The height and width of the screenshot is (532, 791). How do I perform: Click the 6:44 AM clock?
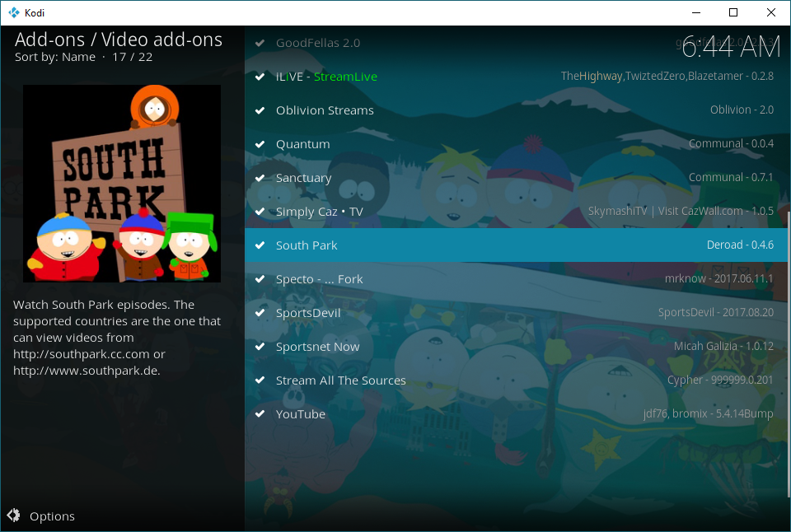coord(731,48)
